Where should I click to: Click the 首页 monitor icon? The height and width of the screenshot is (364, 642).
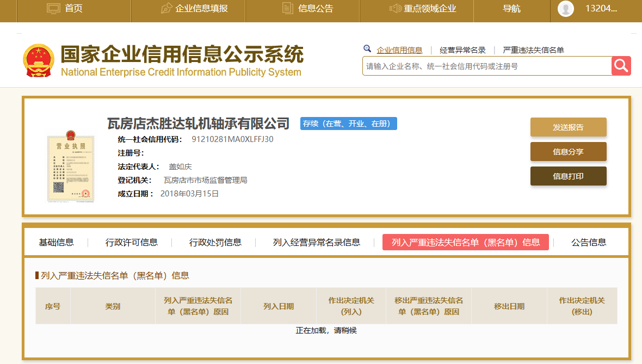click(53, 9)
